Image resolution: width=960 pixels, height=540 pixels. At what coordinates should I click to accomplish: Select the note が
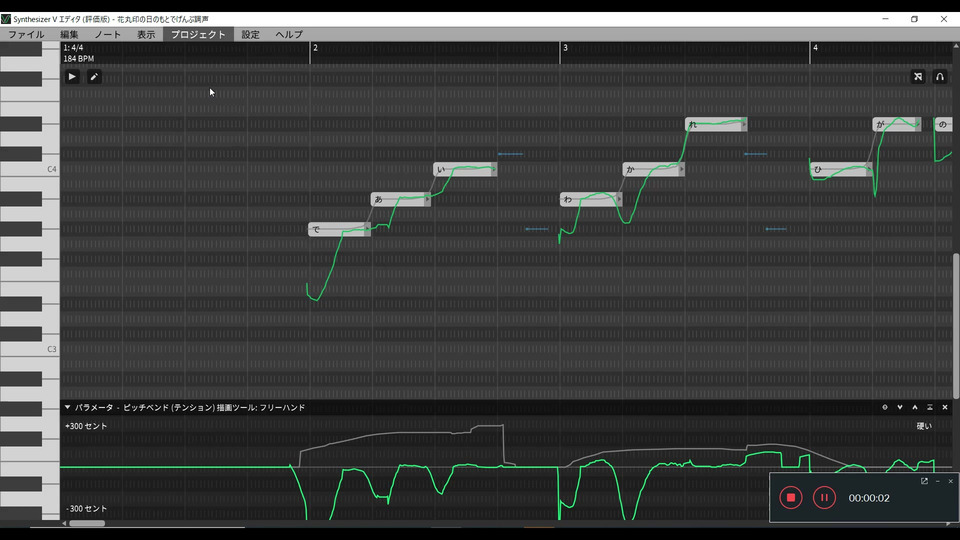click(x=897, y=124)
